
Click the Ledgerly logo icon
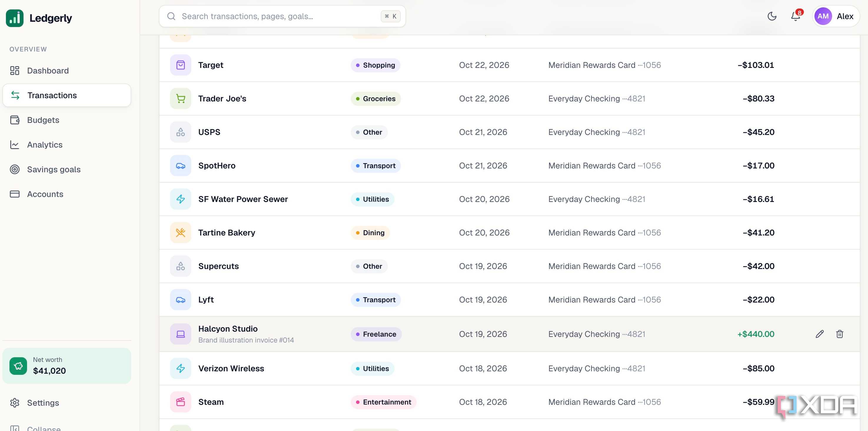click(15, 18)
